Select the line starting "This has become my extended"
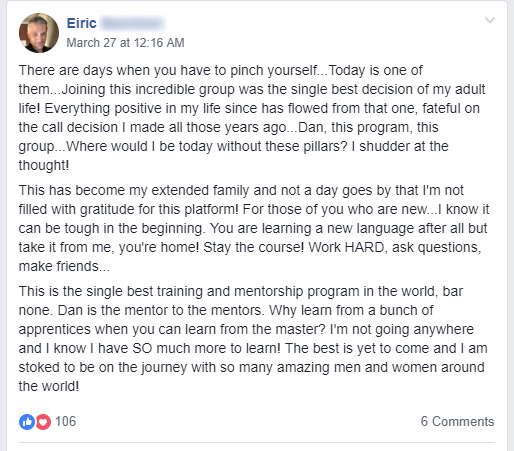This screenshot has height=451, width=514. click(x=241, y=190)
